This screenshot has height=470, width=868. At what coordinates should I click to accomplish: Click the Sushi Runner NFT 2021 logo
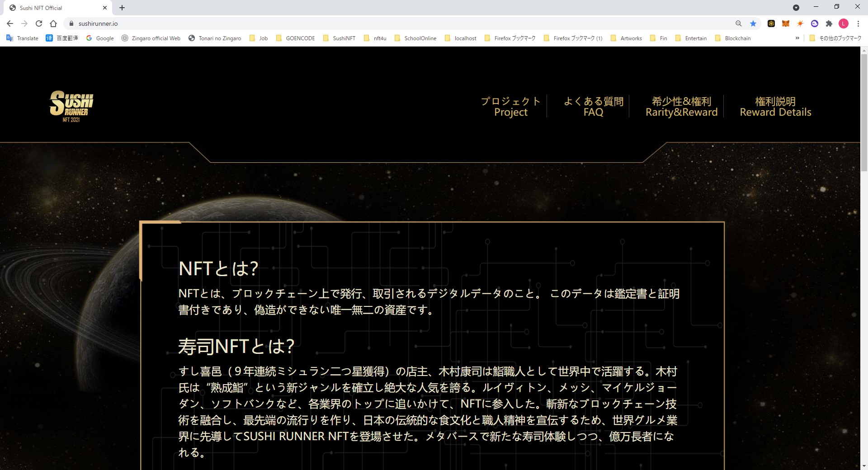coord(71,106)
